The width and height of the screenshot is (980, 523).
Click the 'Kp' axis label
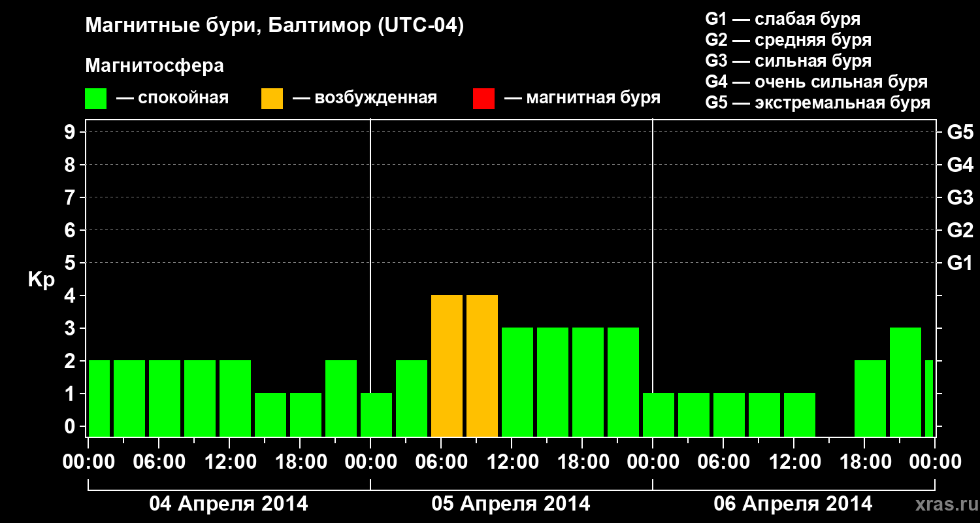point(41,280)
